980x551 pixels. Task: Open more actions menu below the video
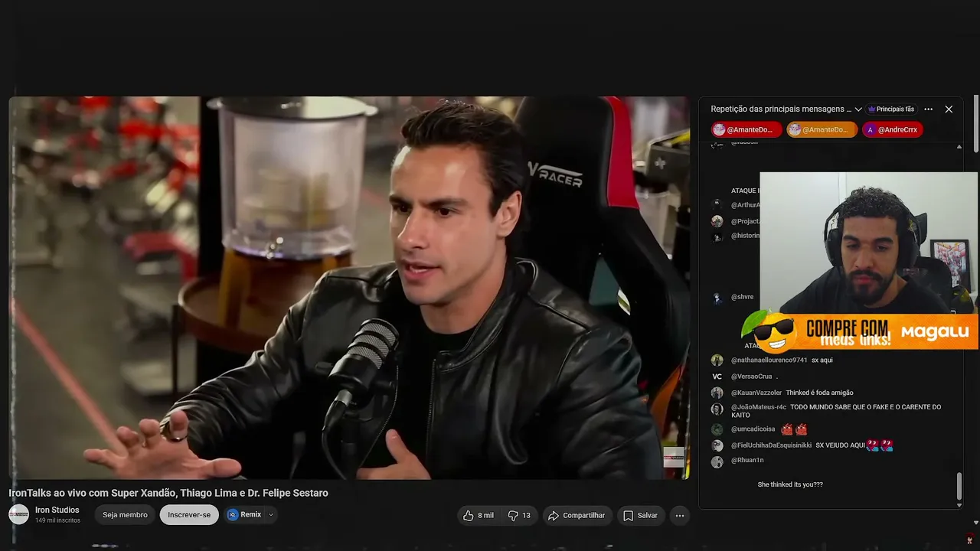680,516
